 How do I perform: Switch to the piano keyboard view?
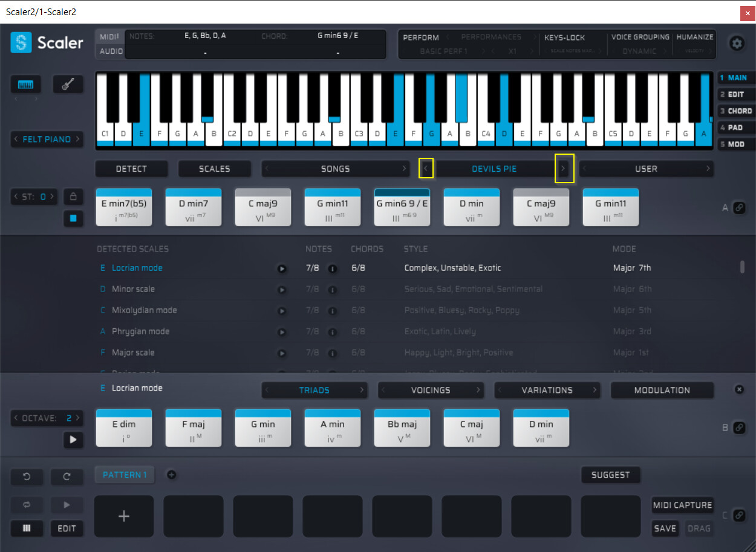pyautogui.click(x=26, y=85)
